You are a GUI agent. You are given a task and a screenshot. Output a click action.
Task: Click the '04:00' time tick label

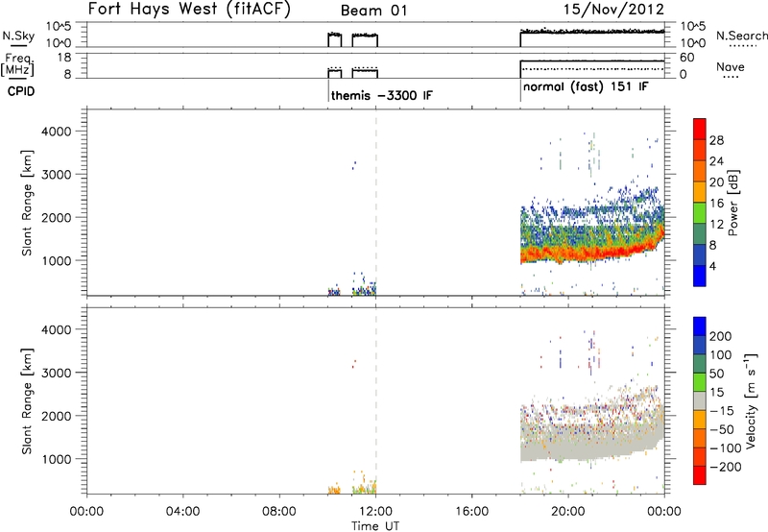[183, 512]
